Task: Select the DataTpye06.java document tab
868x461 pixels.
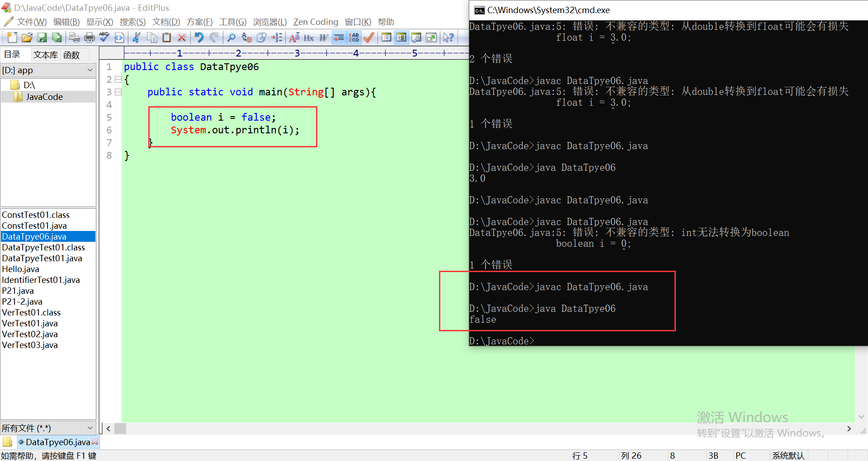Action: (57, 442)
